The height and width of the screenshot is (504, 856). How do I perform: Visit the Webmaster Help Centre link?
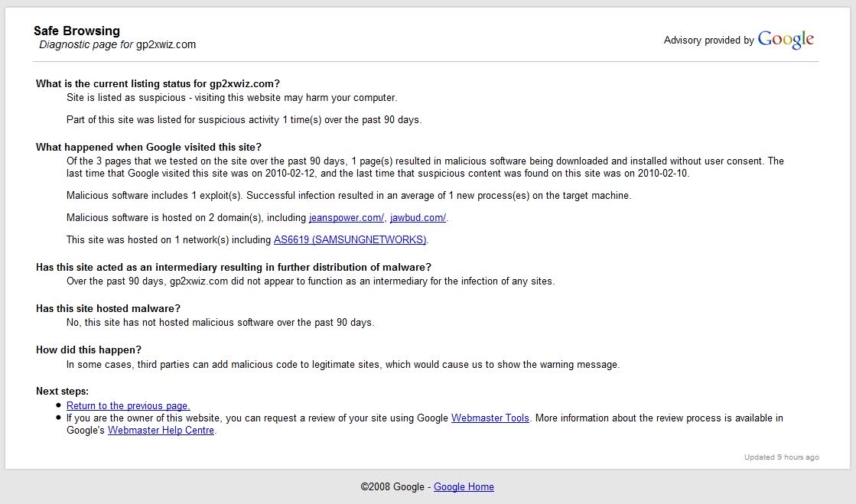click(161, 431)
